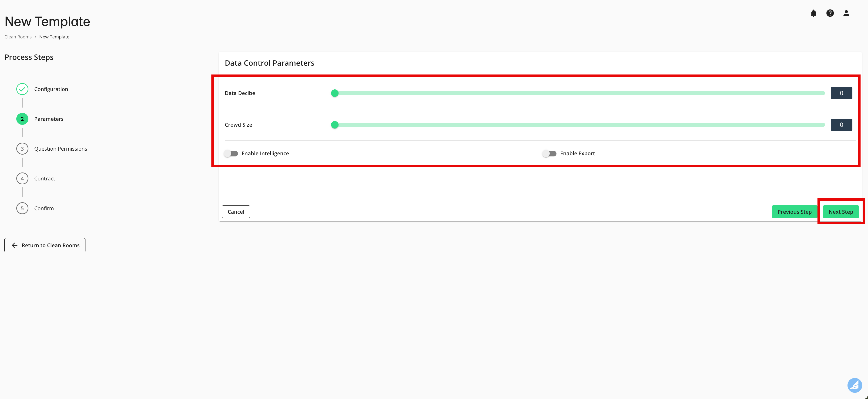The width and height of the screenshot is (868, 399).
Task: Select step 5 Confirm circle icon
Action: point(22,208)
